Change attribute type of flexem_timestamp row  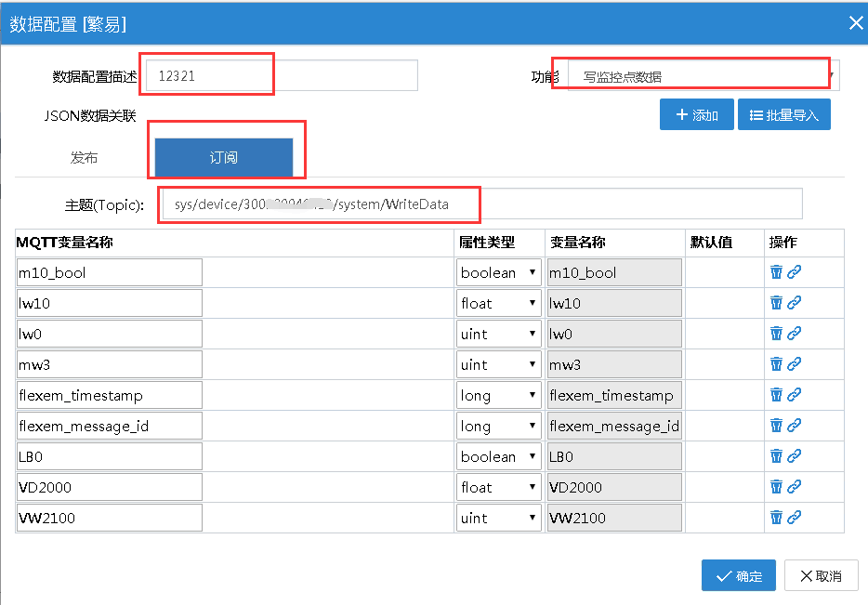pos(499,395)
